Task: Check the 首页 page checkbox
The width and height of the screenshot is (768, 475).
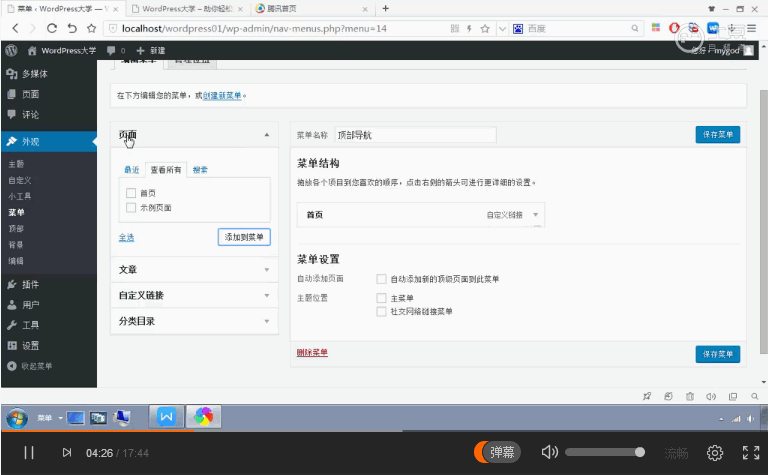Action: click(x=131, y=193)
